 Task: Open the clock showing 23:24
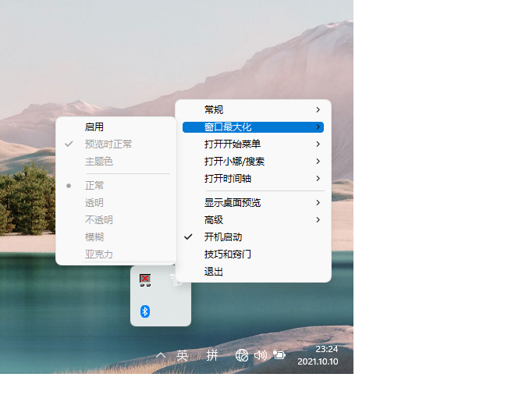[318, 355]
